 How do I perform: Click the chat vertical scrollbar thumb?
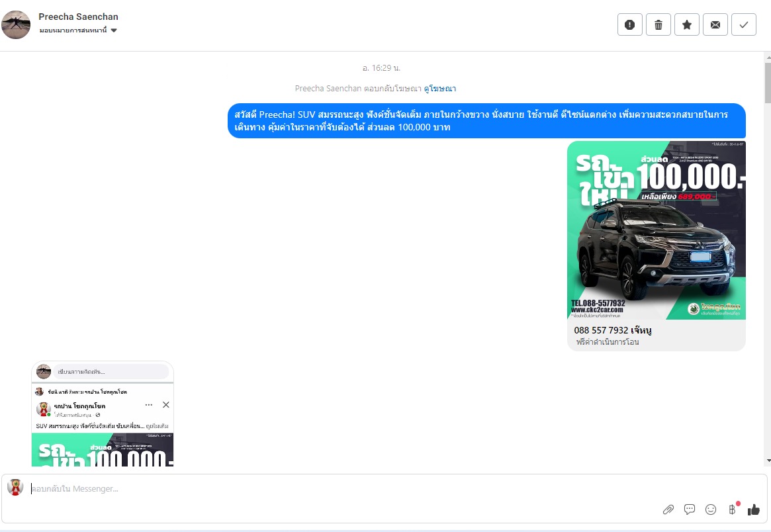768,83
